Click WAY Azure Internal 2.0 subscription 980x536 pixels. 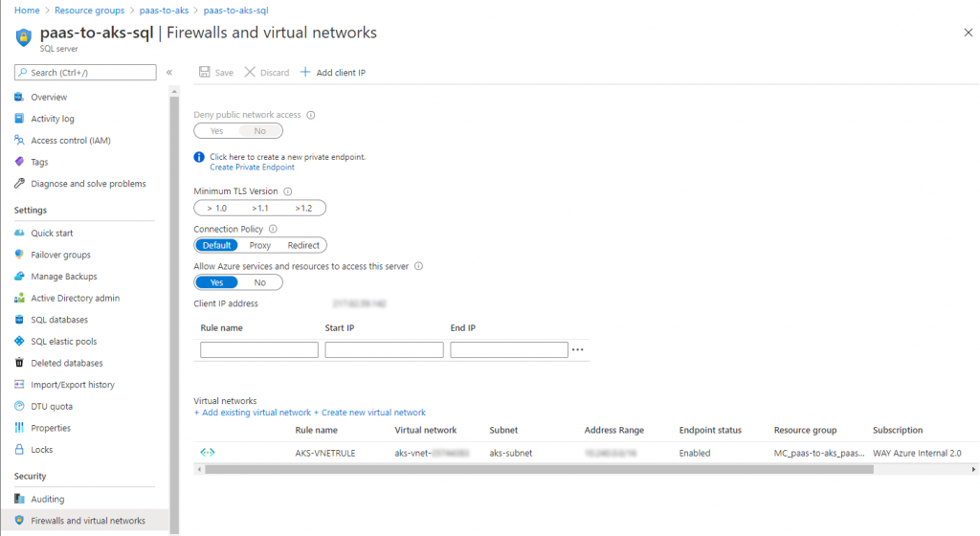pyautogui.click(x=917, y=453)
